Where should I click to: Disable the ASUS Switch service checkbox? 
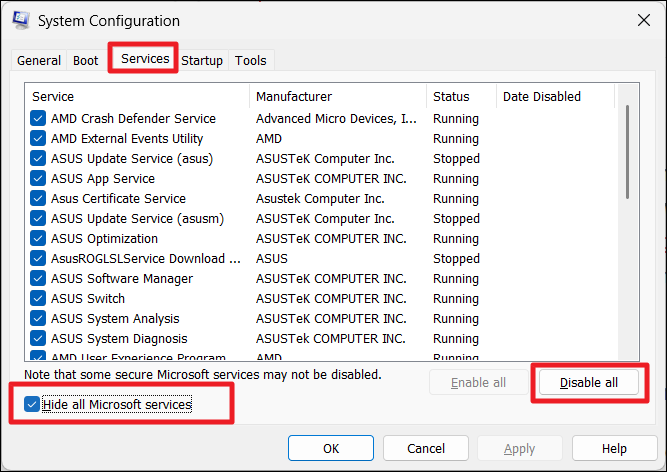[39, 299]
